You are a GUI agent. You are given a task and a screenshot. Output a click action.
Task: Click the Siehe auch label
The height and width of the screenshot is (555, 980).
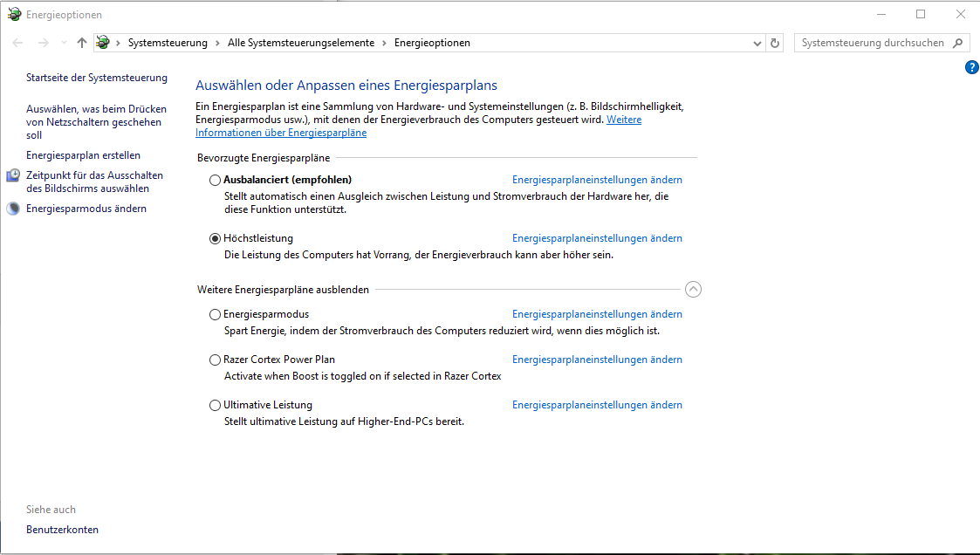[x=51, y=510]
